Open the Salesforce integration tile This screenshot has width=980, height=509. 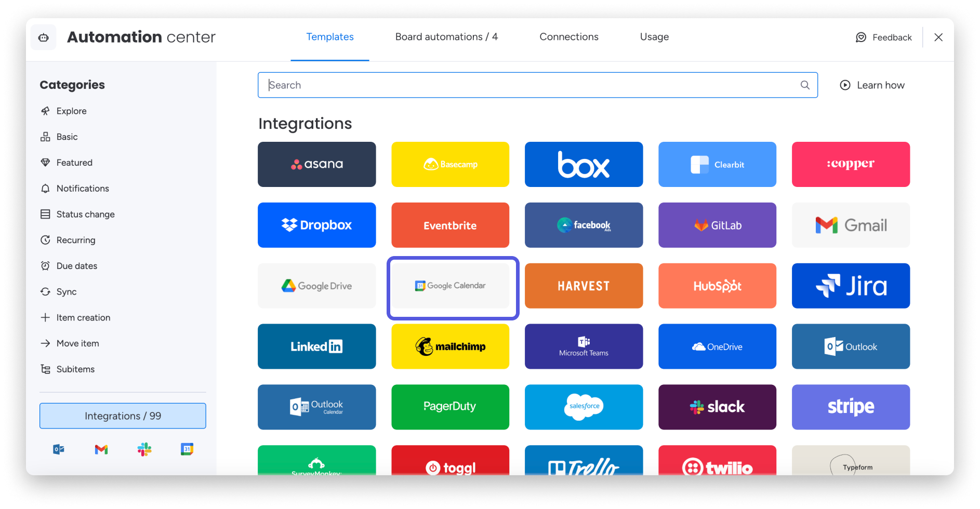click(x=584, y=407)
